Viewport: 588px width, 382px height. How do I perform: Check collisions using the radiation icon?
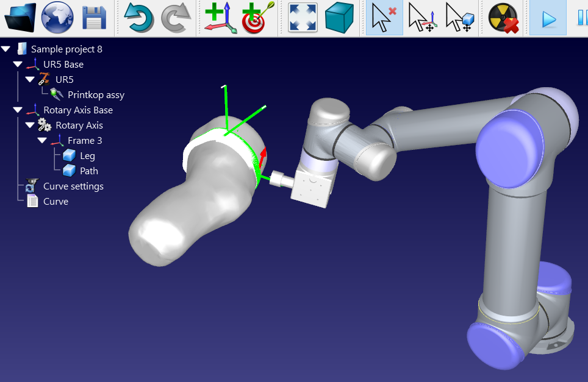503,18
